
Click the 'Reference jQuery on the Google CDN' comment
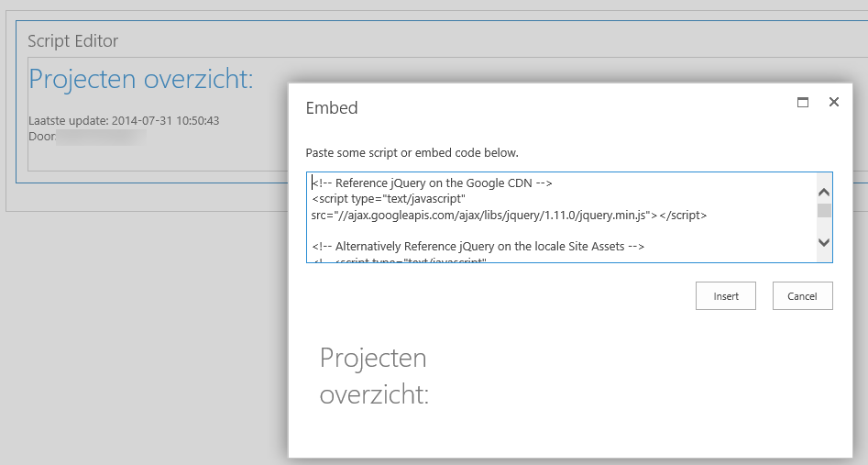point(433,183)
